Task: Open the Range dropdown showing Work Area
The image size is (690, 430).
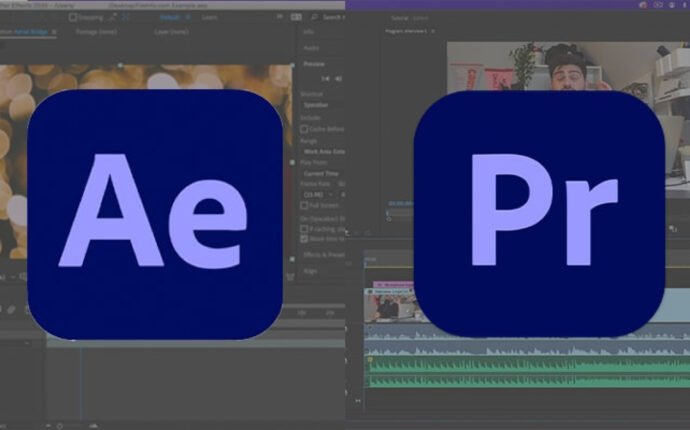Action: (x=322, y=150)
